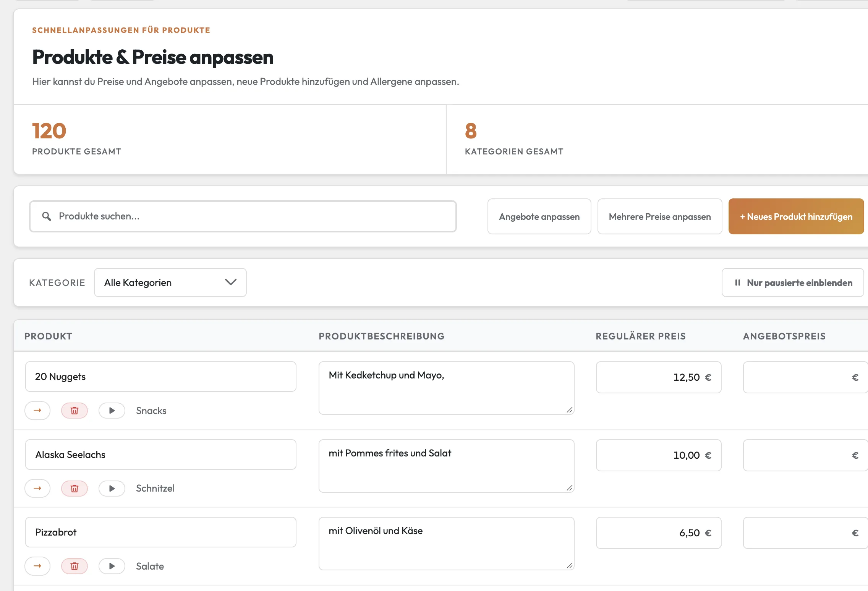Open the Alle Kategorien dropdown
The width and height of the screenshot is (868, 591).
(x=170, y=283)
